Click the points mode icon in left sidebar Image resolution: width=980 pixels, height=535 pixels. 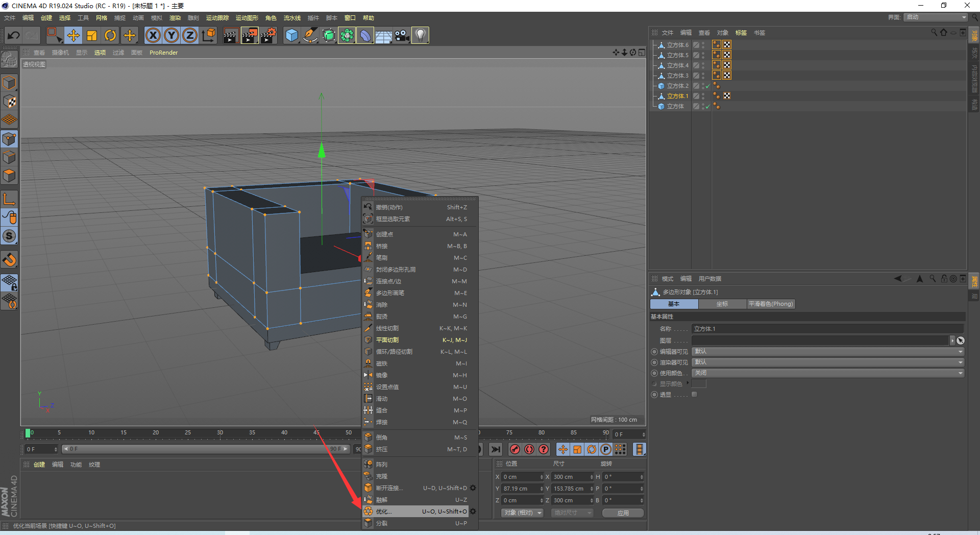(10, 139)
